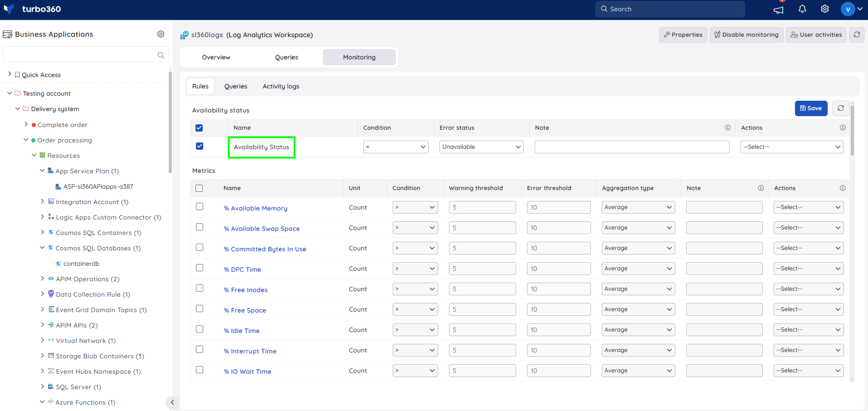Click the turbo360 logo icon
The width and height of the screenshot is (868, 411).
pyautogui.click(x=9, y=9)
